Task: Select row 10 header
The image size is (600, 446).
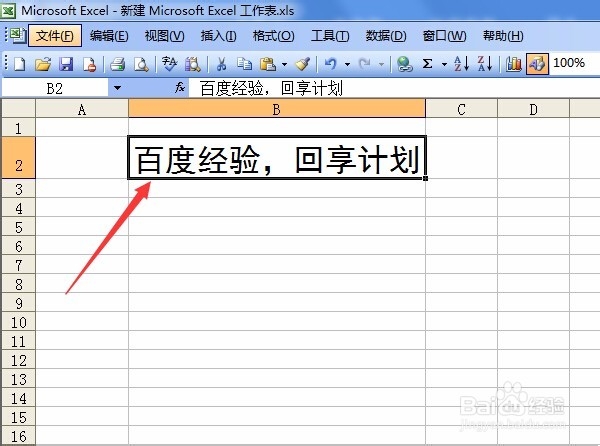Action: click(x=18, y=322)
